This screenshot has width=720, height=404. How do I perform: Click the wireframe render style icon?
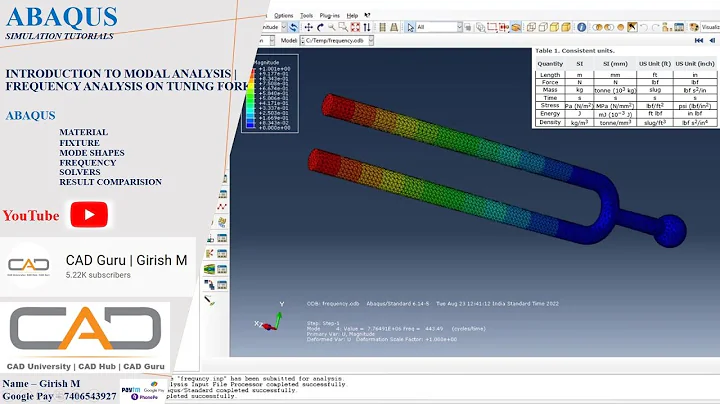coord(531,28)
